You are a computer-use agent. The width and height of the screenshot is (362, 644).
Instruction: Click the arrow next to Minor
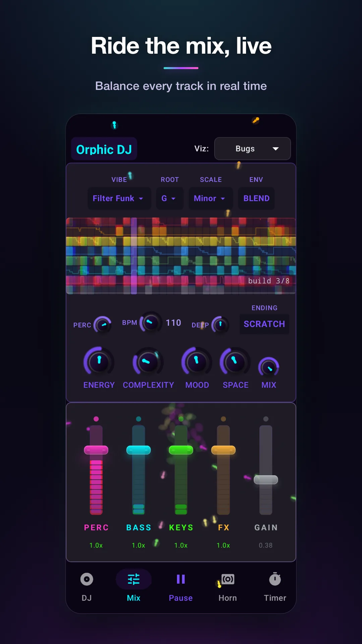pyautogui.click(x=223, y=199)
